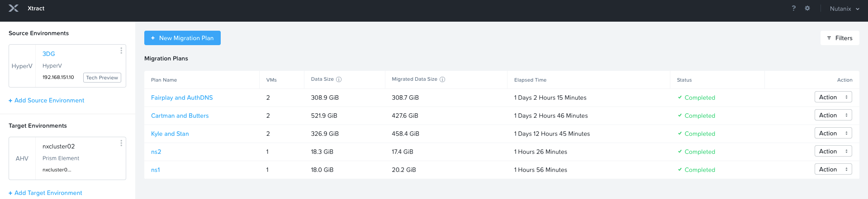Viewport: 868px width, 199px height.
Task: Open the 3DG source environment link
Action: click(x=49, y=54)
